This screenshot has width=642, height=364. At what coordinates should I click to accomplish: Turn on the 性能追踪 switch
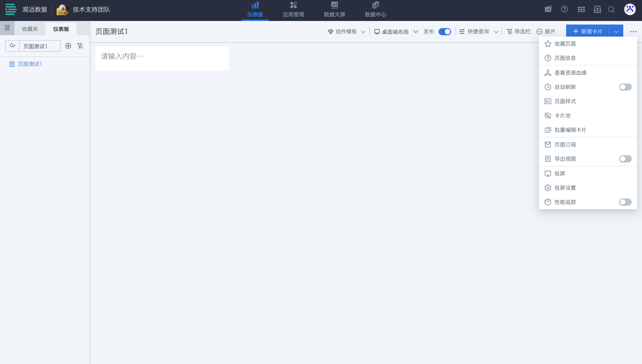[x=625, y=202]
